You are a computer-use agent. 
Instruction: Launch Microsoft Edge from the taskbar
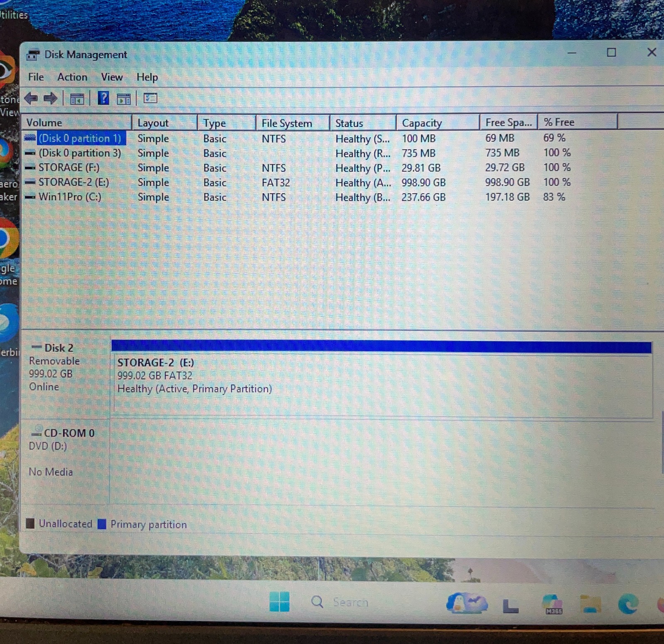pyautogui.click(x=628, y=604)
